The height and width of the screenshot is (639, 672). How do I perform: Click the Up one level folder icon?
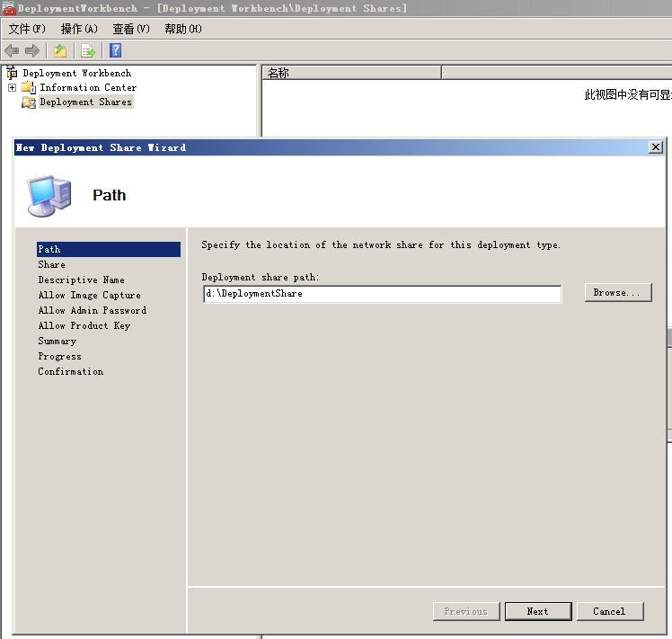[59, 50]
